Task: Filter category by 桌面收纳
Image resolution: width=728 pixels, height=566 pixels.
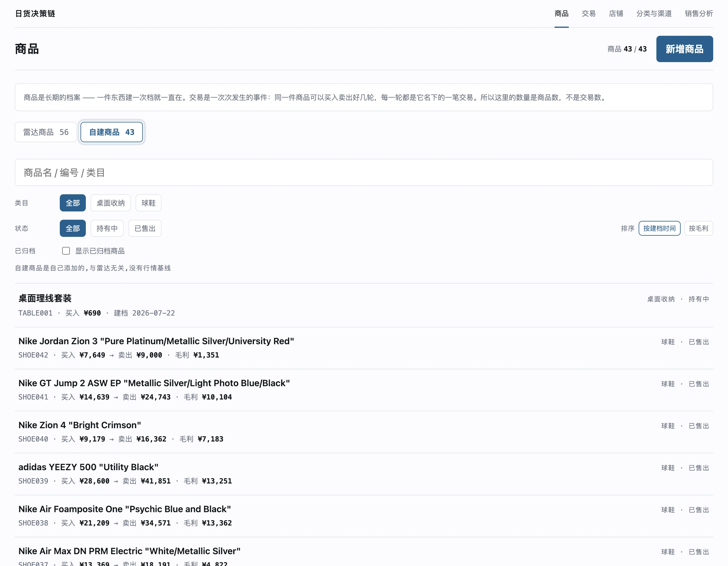Action: 110,203
